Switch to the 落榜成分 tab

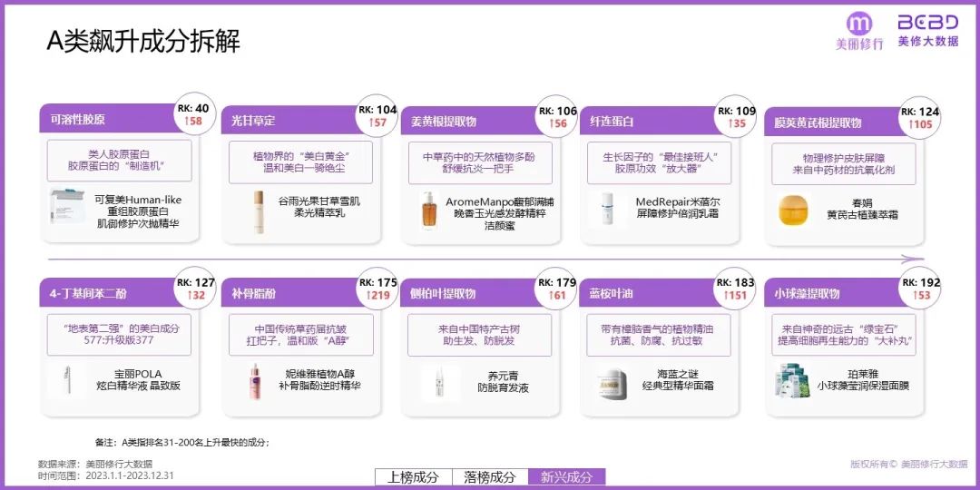click(490, 477)
